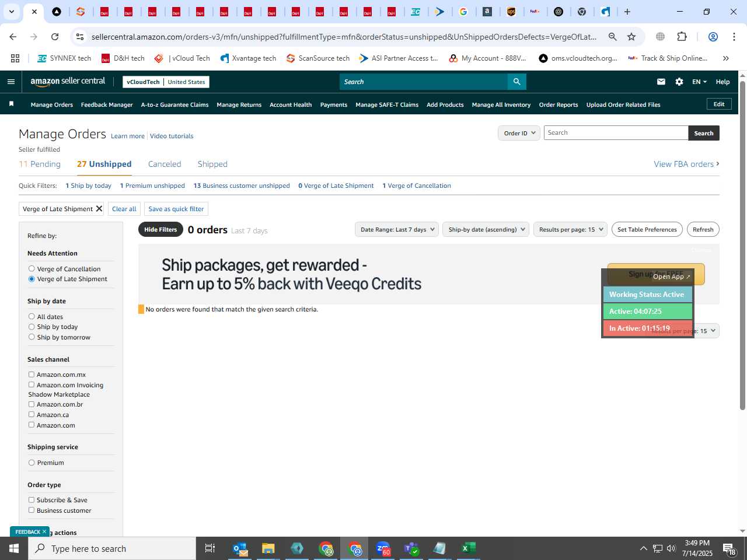The height and width of the screenshot is (560, 747).
Task: Open the vCloudTech United States account switcher
Action: pyautogui.click(x=166, y=82)
